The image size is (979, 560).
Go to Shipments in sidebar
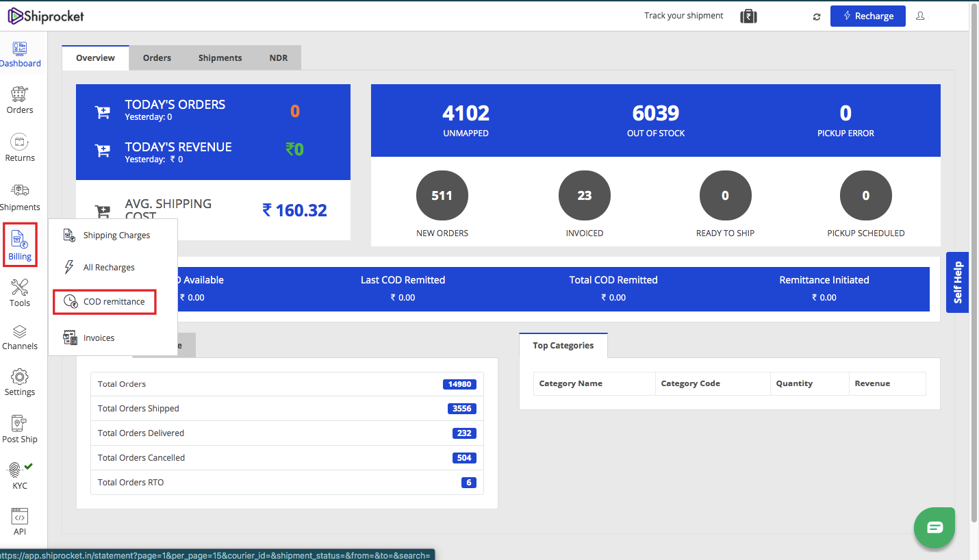coord(20,196)
